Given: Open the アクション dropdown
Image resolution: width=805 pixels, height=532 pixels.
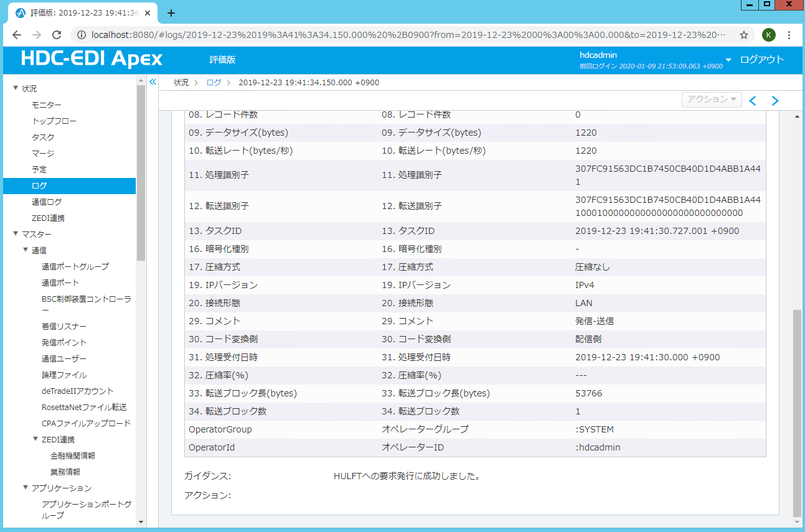Looking at the screenshot, I should [712, 100].
